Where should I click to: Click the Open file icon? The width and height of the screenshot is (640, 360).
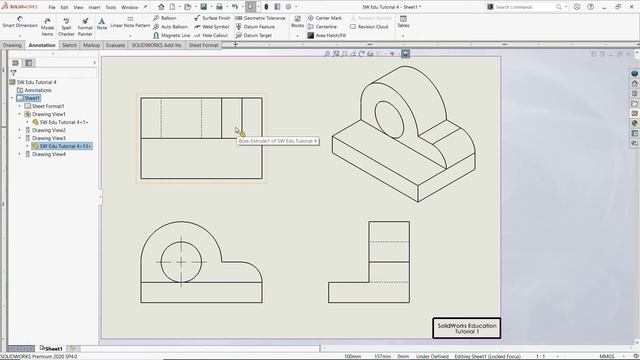point(187,7)
